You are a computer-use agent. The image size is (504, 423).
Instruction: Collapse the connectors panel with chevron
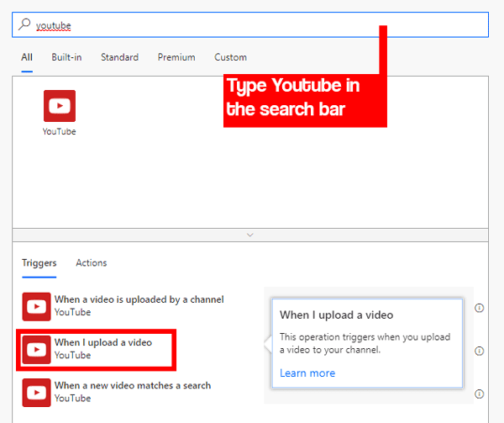point(250,235)
